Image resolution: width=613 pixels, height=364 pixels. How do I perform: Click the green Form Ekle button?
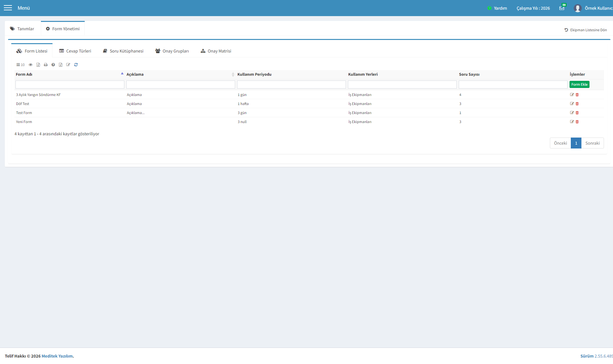(x=579, y=84)
